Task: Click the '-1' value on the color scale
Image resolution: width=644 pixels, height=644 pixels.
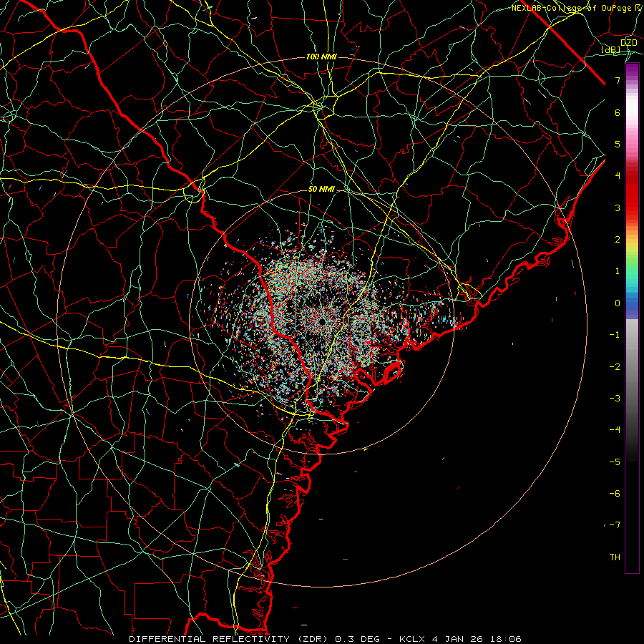Action: pos(615,335)
